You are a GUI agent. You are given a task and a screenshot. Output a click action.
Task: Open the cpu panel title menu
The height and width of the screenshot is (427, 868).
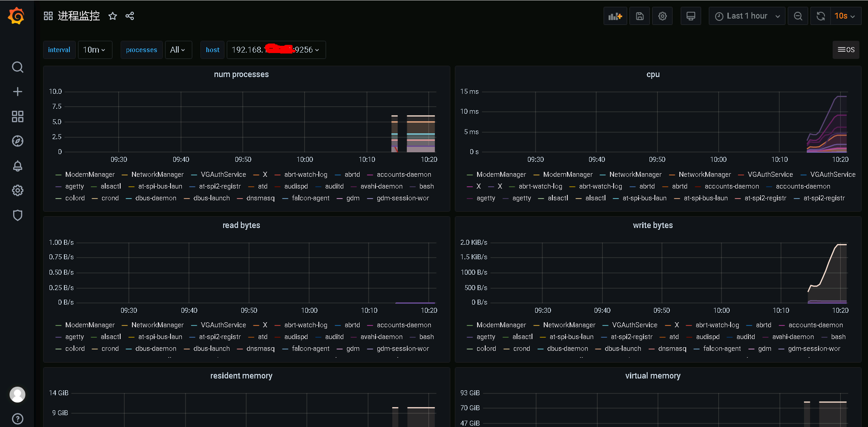point(653,74)
